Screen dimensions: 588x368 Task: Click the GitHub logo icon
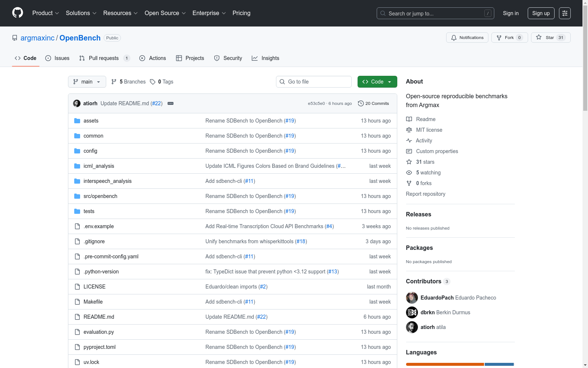[x=18, y=13]
